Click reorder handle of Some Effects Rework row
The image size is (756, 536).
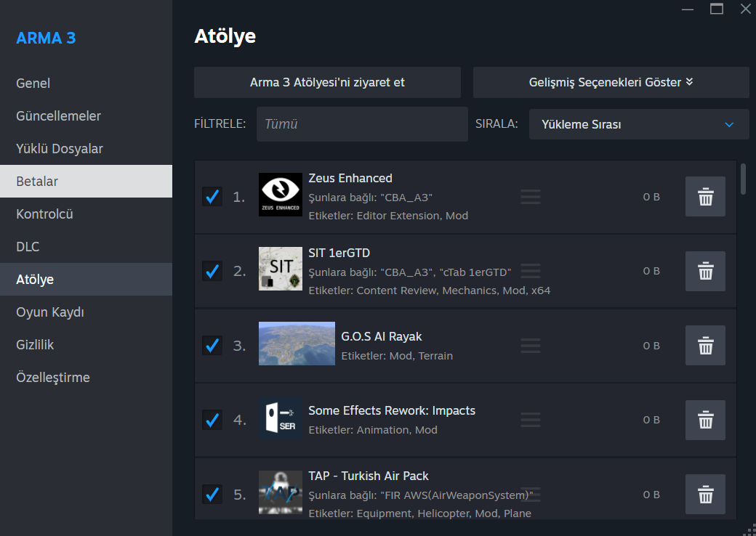[x=531, y=420]
